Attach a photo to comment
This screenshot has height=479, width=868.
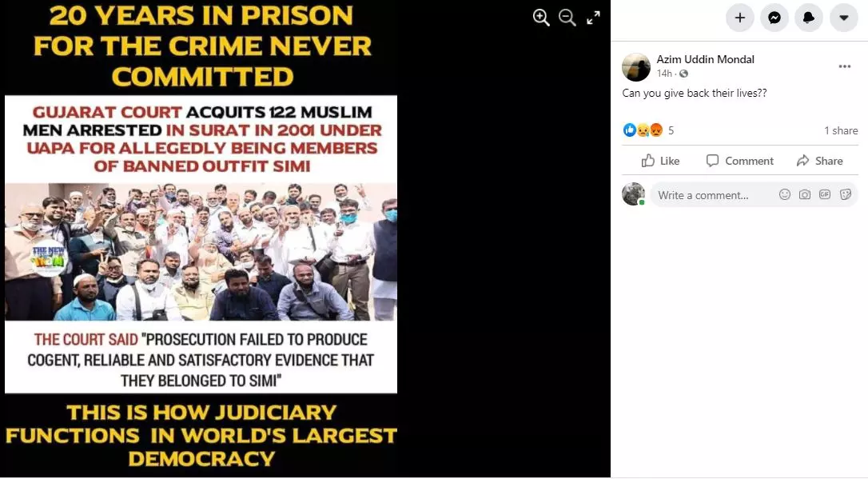(x=804, y=194)
